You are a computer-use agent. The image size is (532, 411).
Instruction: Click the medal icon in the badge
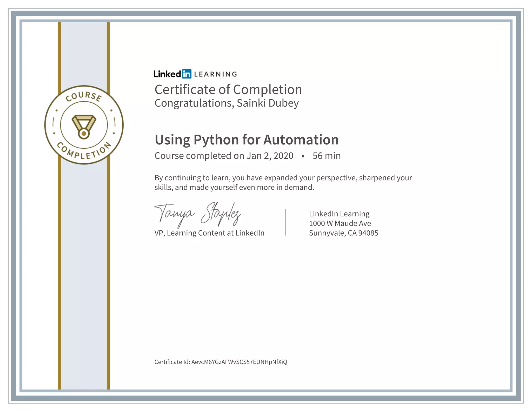[84, 127]
